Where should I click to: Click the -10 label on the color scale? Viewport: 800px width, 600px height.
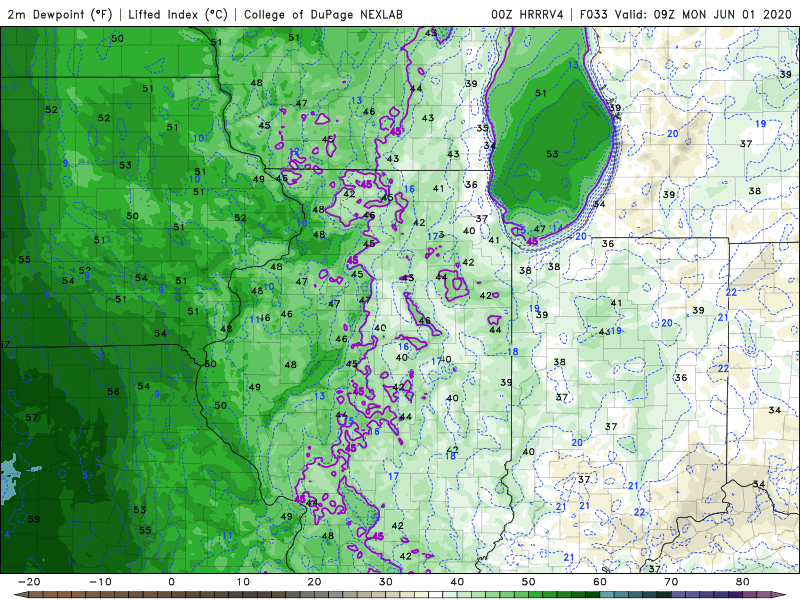[100, 582]
